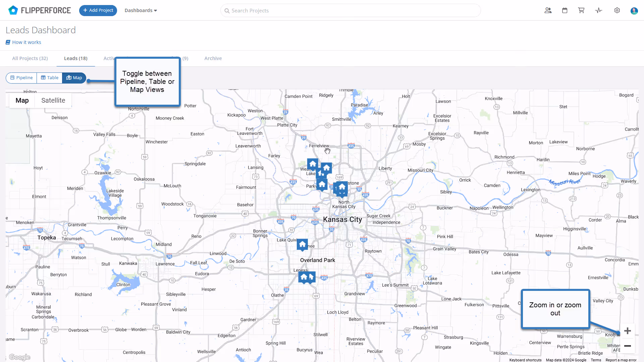The width and height of the screenshot is (644, 362).
Task: Switch to Satellite imagery
Action: click(x=53, y=100)
